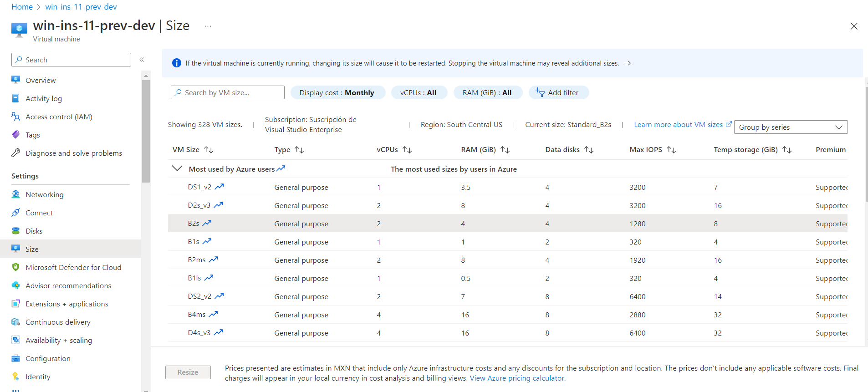Click the trend icon next to B1ls
The image size is (868, 392).
pyautogui.click(x=209, y=278)
